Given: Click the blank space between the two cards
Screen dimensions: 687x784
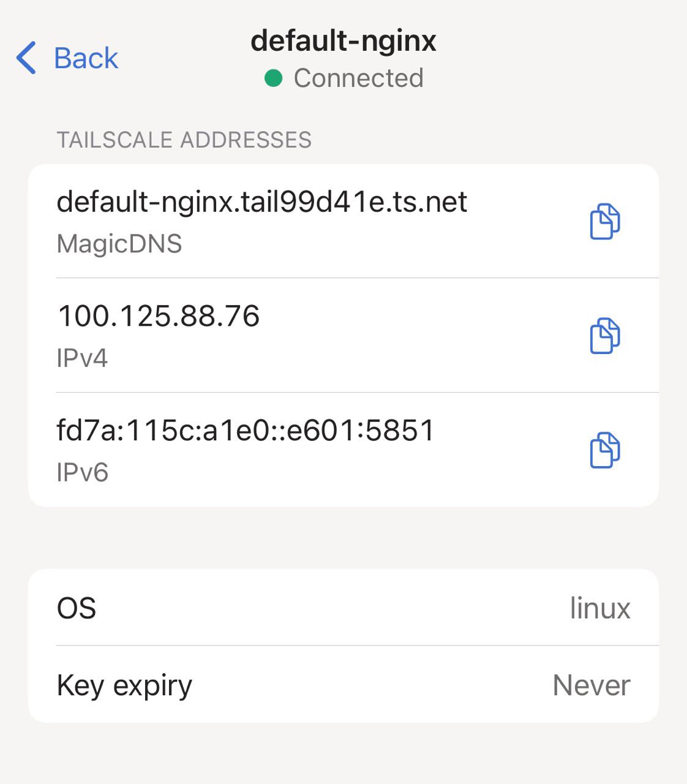Looking at the screenshot, I should pyautogui.click(x=343, y=538).
